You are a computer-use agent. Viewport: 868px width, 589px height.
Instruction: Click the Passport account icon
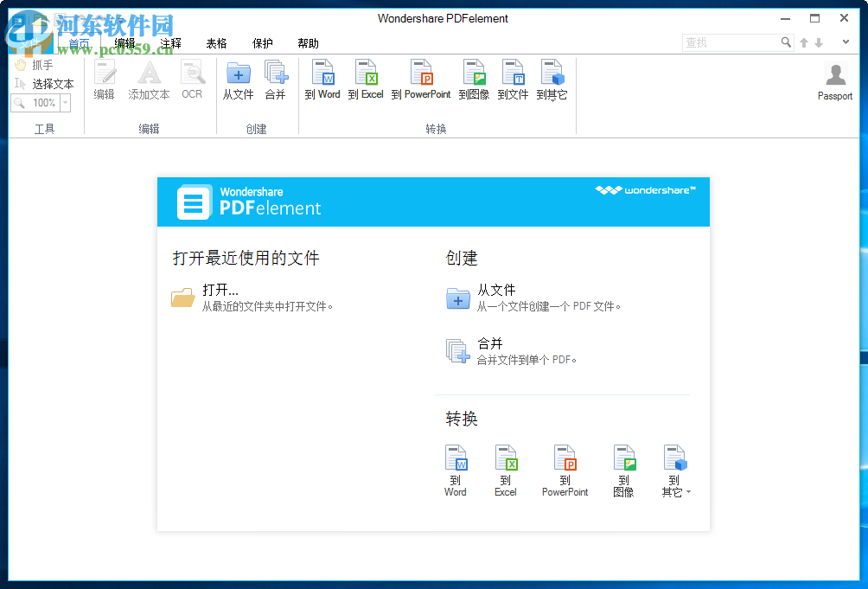click(834, 80)
